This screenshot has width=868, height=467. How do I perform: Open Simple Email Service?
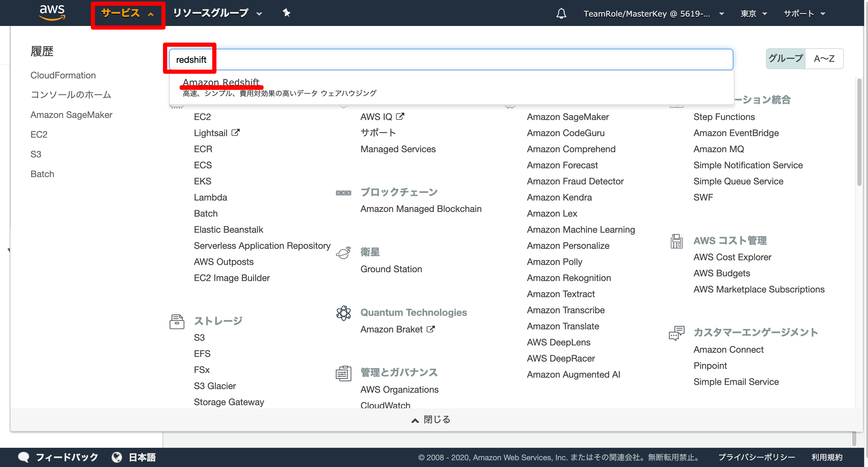(x=736, y=382)
